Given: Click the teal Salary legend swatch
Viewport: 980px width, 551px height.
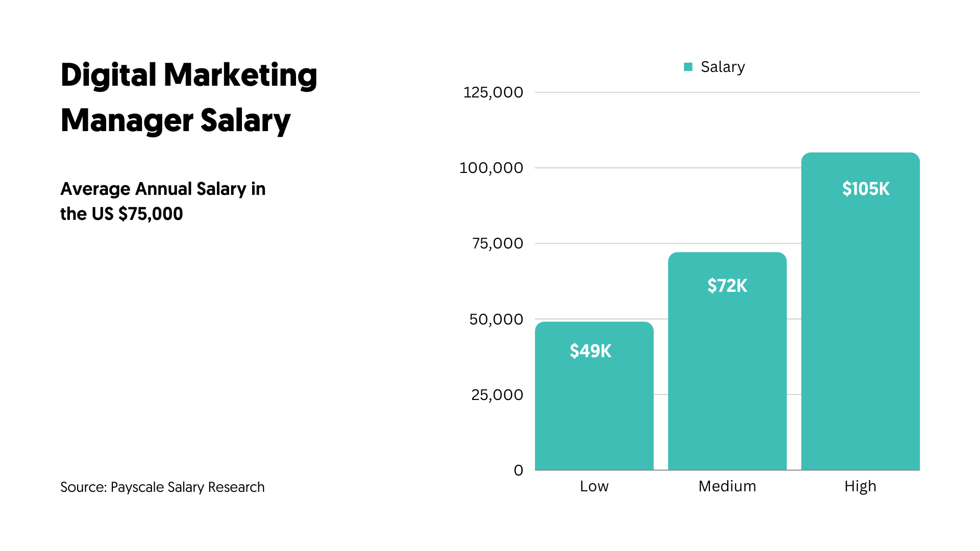Looking at the screenshot, I should [x=688, y=67].
